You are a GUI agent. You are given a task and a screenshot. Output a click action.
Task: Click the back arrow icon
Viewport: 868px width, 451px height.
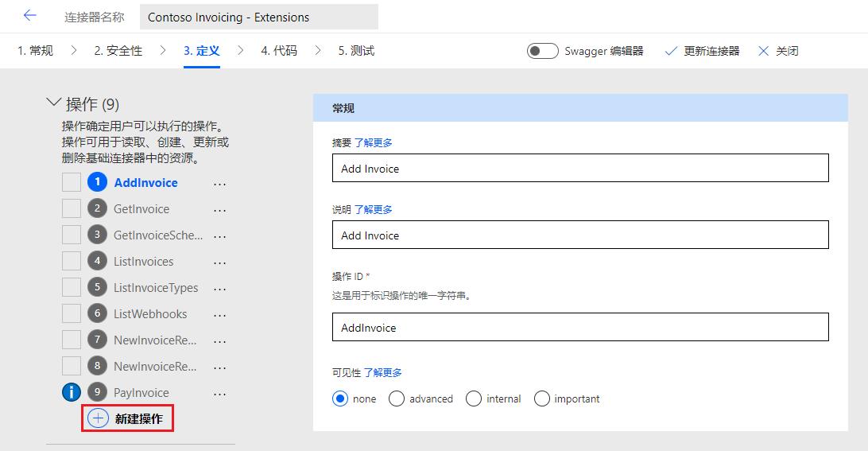(30, 16)
